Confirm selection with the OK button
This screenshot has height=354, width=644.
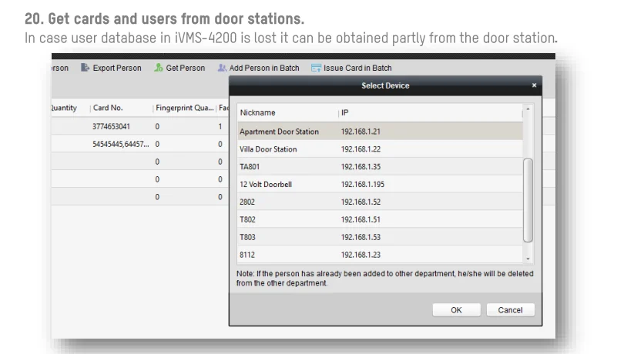[x=456, y=310]
